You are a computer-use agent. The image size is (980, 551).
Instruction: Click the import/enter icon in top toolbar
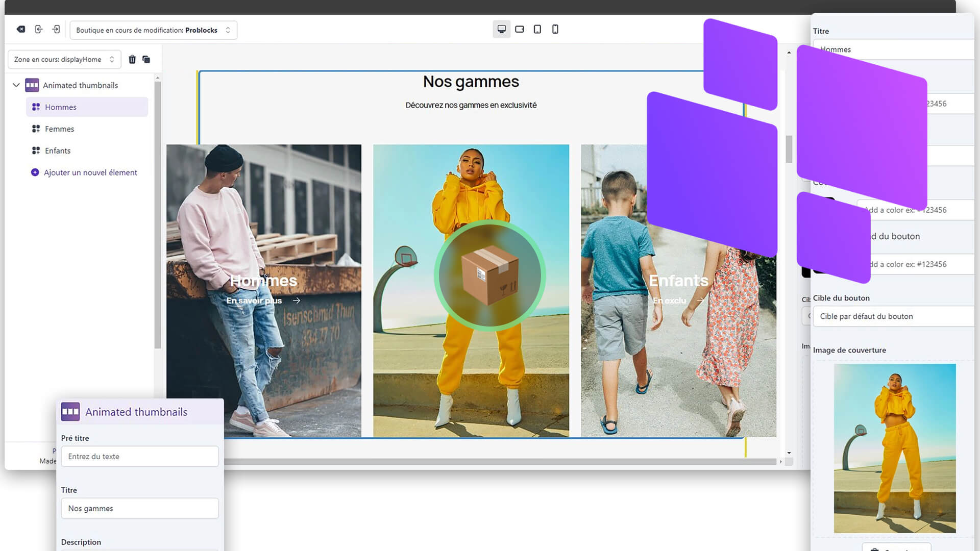pyautogui.click(x=56, y=30)
